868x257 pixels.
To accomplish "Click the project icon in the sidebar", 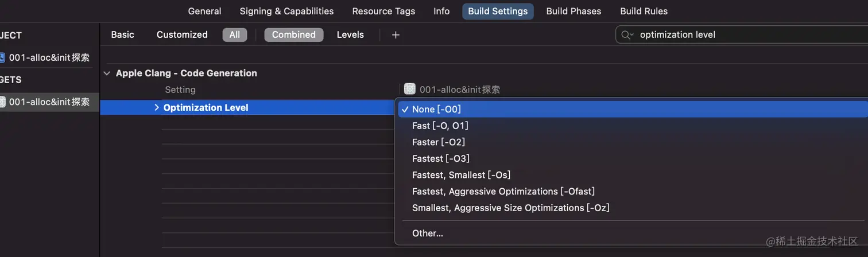I will [x=2, y=57].
